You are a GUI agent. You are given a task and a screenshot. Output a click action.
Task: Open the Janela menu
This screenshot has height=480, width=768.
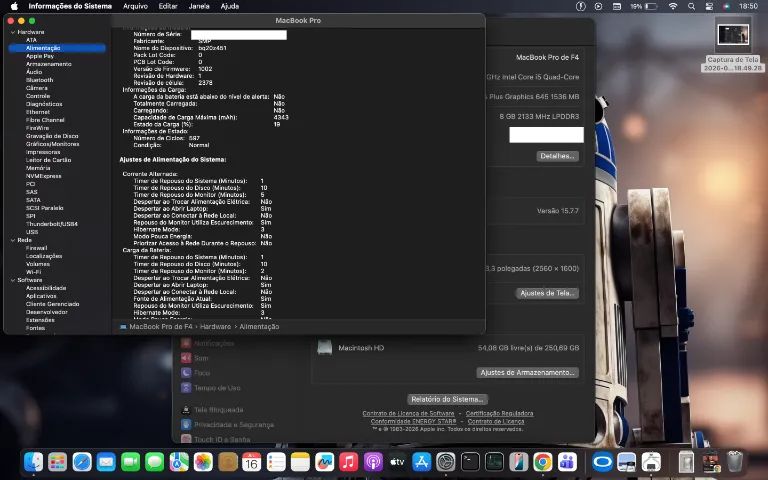tap(199, 6)
